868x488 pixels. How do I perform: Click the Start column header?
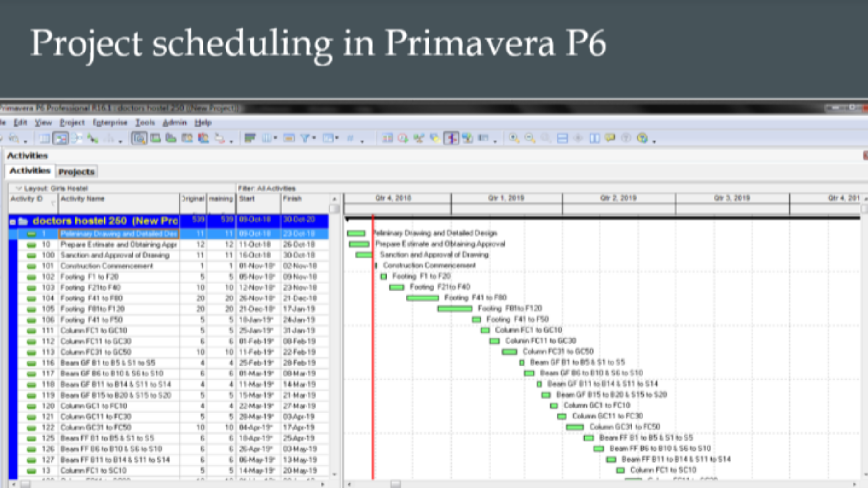pyautogui.click(x=247, y=199)
